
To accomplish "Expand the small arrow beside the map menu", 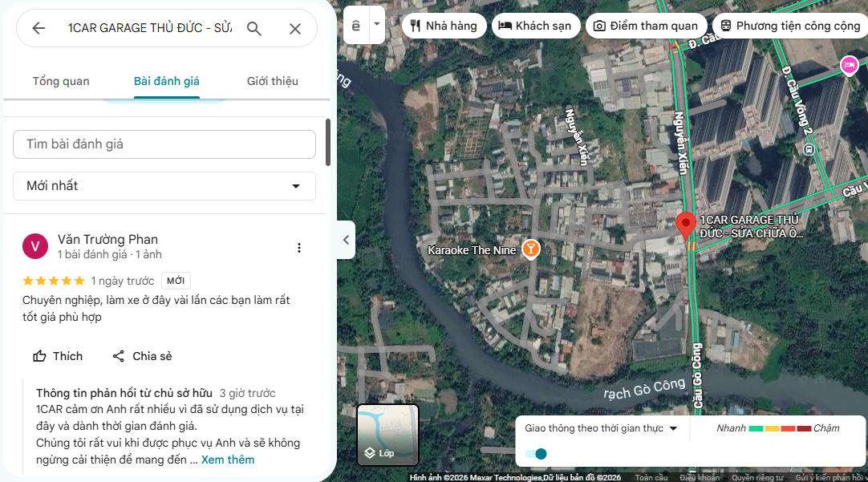I will 377,24.
